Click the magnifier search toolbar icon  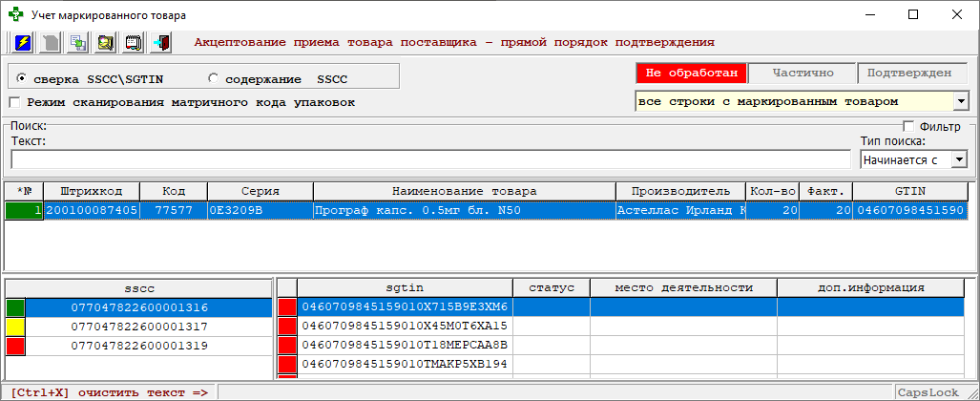point(106,43)
